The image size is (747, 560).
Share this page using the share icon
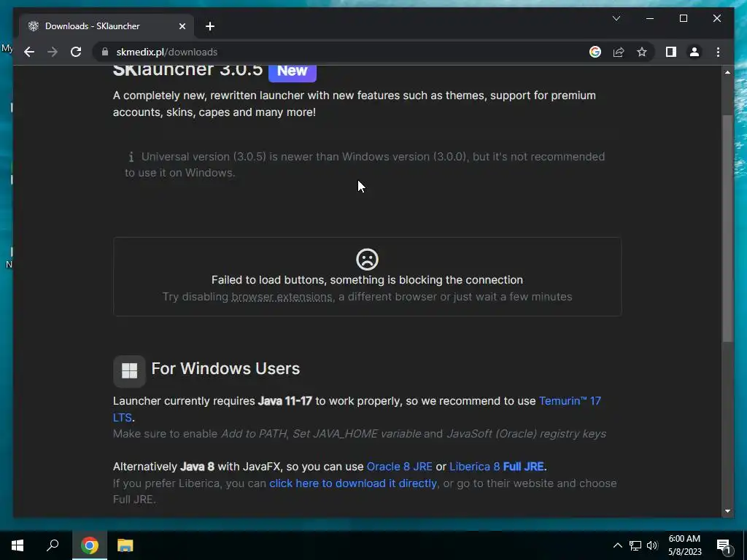[619, 52]
